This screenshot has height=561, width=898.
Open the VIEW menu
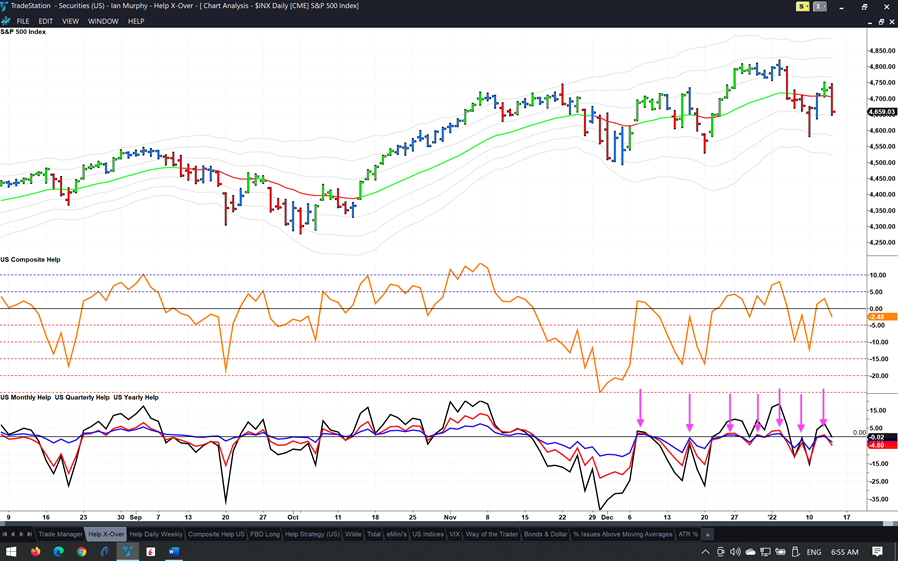pos(70,21)
